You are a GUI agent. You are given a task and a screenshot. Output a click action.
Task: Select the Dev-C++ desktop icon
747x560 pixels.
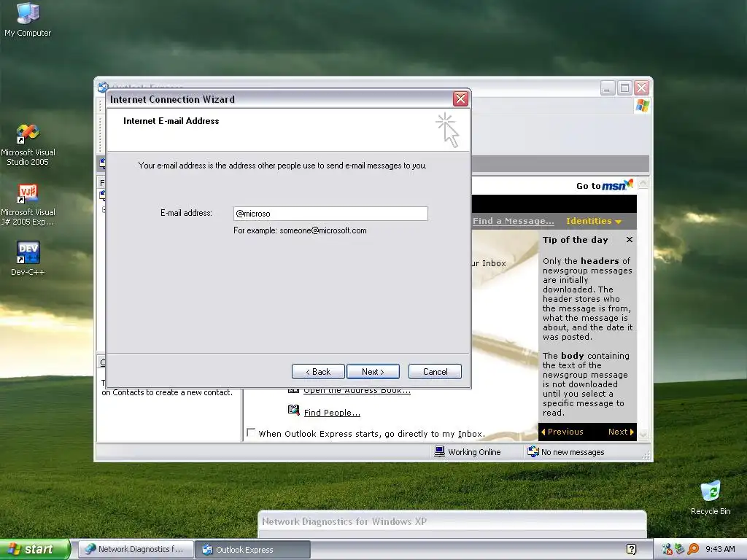28,259
